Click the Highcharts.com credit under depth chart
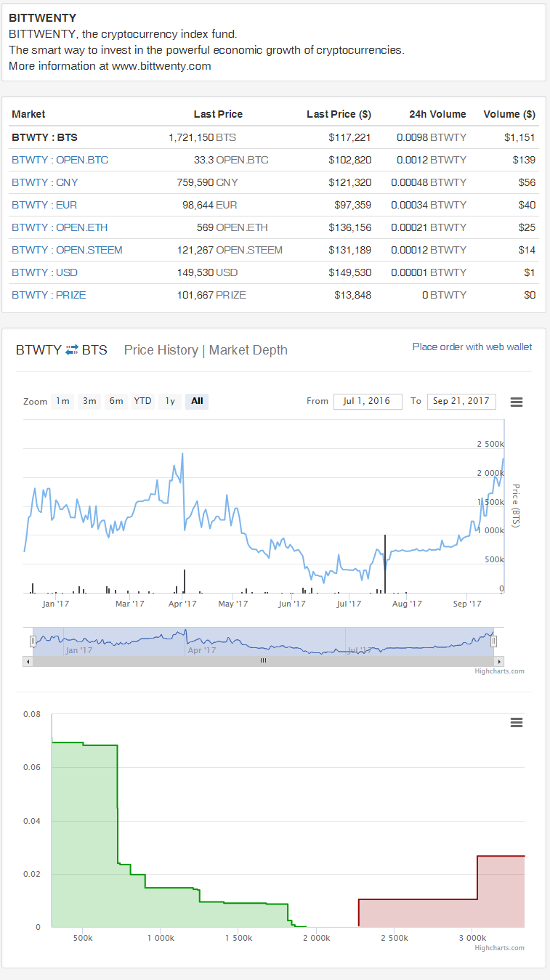This screenshot has height=980, width=550. pyautogui.click(x=499, y=948)
